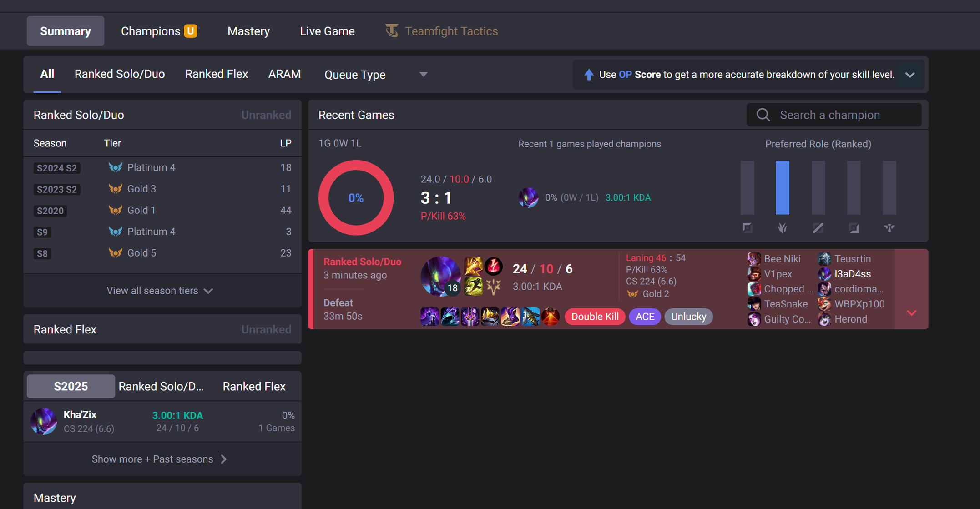This screenshot has width=980, height=509.
Task: Click the Support role icon
Action: 889,228
